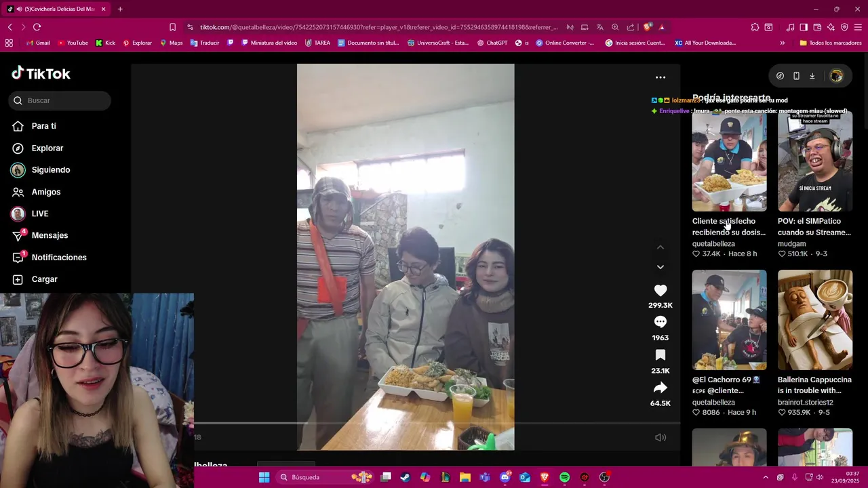This screenshot has height=488, width=868.
Task: Open the Gmail bookmark
Action: pyautogui.click(x=38, y=43)
